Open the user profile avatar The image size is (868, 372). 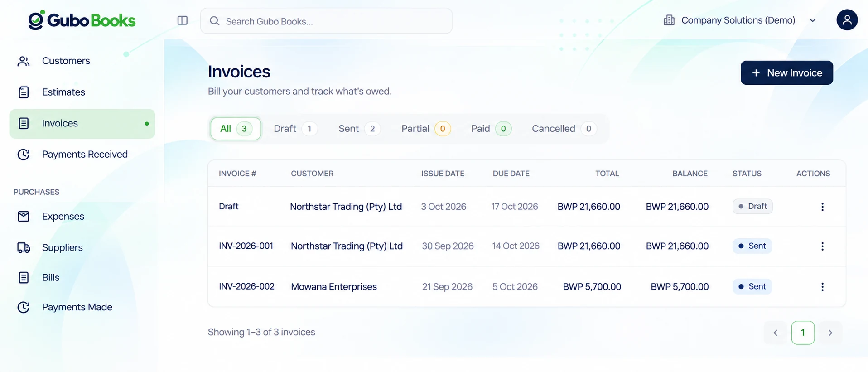click(847, 20)
